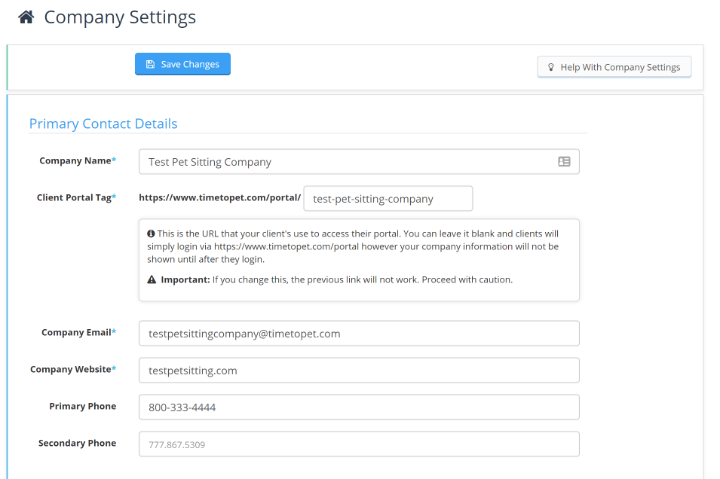Open Help With Company Settings
Screen dimensions: 720x479
pos(614,67)
